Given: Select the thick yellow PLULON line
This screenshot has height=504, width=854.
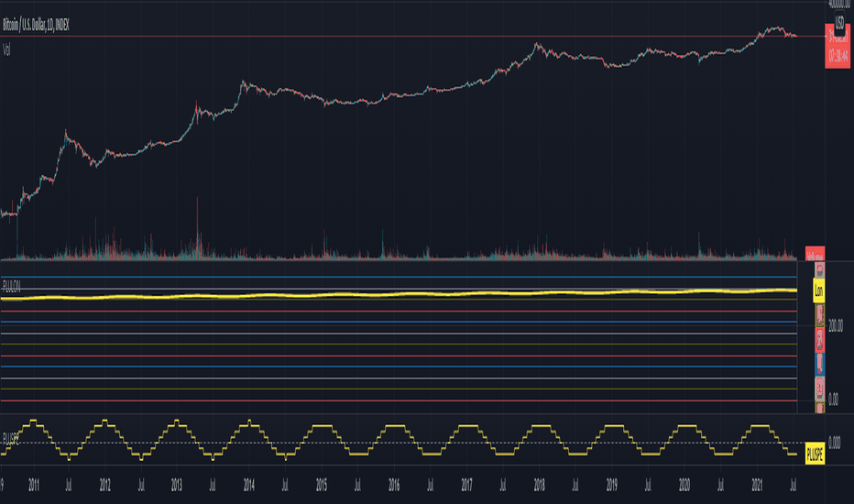Looking at the screenshot, I should (399, 295).
